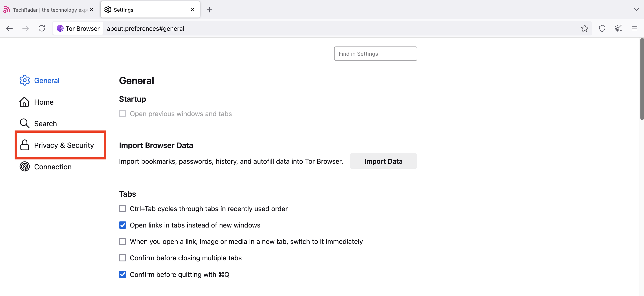The image size is (644, 296).
Task: Open the hamburger application menu
Action: pyautogui.click(x=635, y=29)
